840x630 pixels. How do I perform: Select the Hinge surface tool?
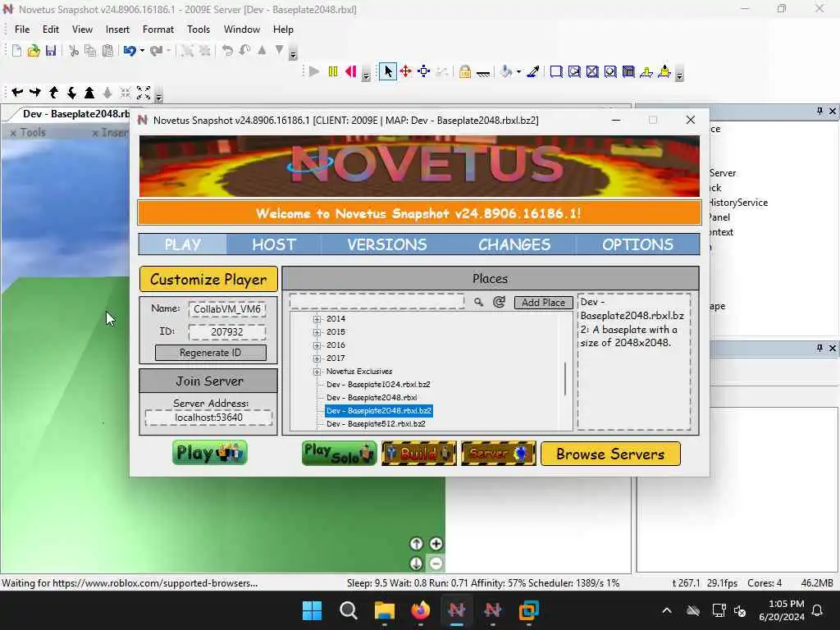(x=646, y=72)
